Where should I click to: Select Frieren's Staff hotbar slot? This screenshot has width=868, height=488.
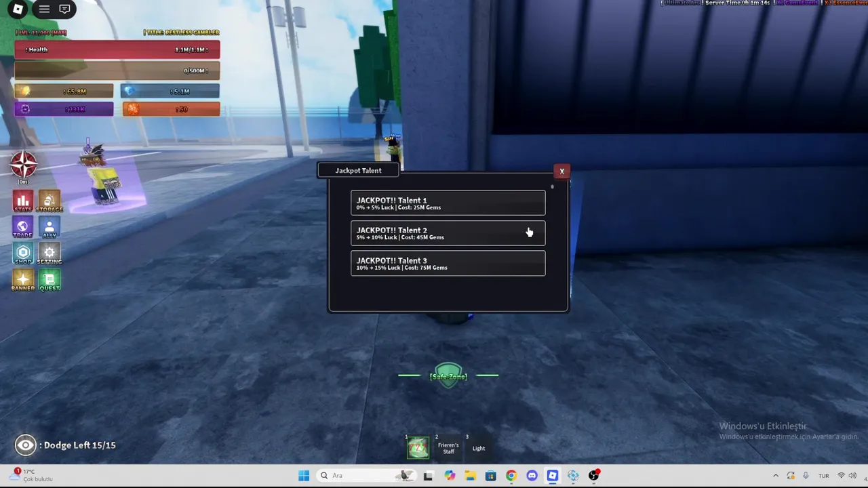pos(448,448)
